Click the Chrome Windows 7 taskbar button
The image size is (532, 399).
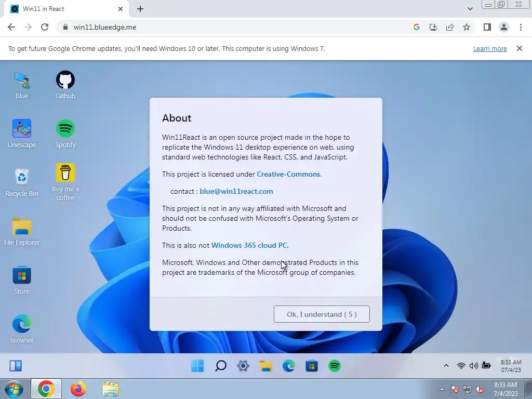click(x=46, y=389)
